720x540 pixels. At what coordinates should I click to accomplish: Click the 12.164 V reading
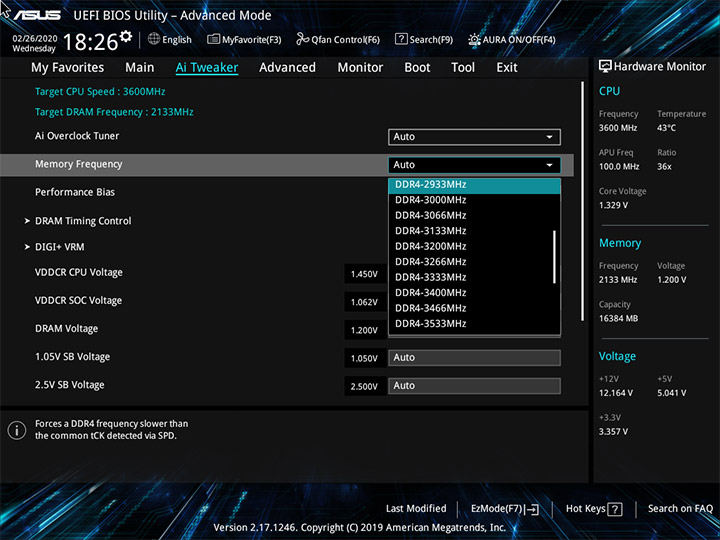616,393
